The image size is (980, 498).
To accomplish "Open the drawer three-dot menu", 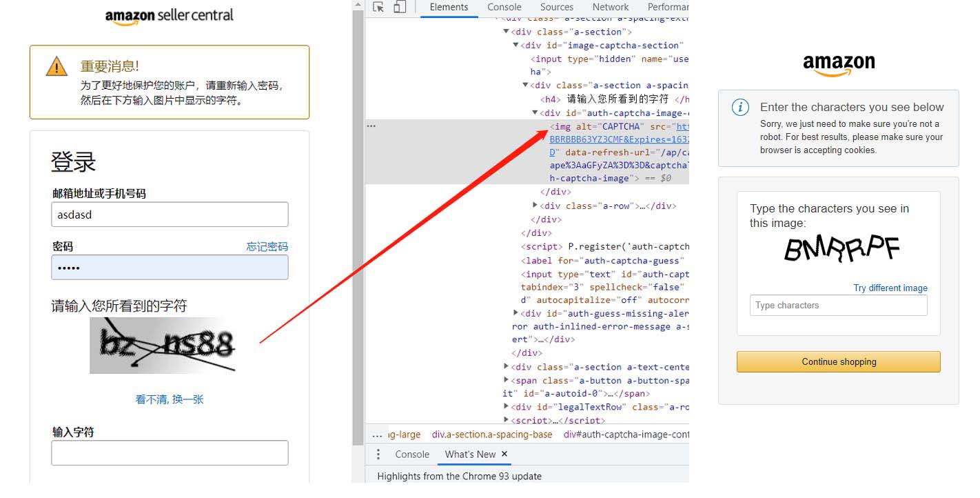I will (x=378, y=454).
